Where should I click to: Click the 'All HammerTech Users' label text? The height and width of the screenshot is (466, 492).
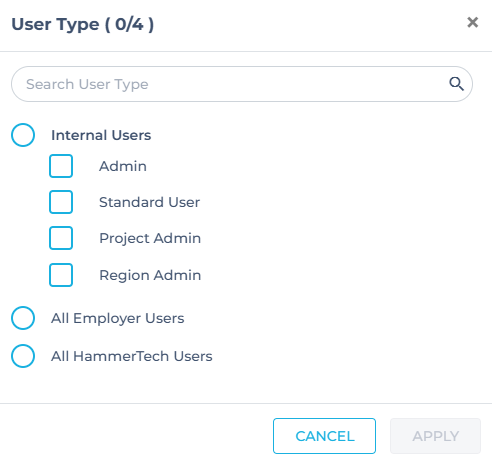pos(132,356)
